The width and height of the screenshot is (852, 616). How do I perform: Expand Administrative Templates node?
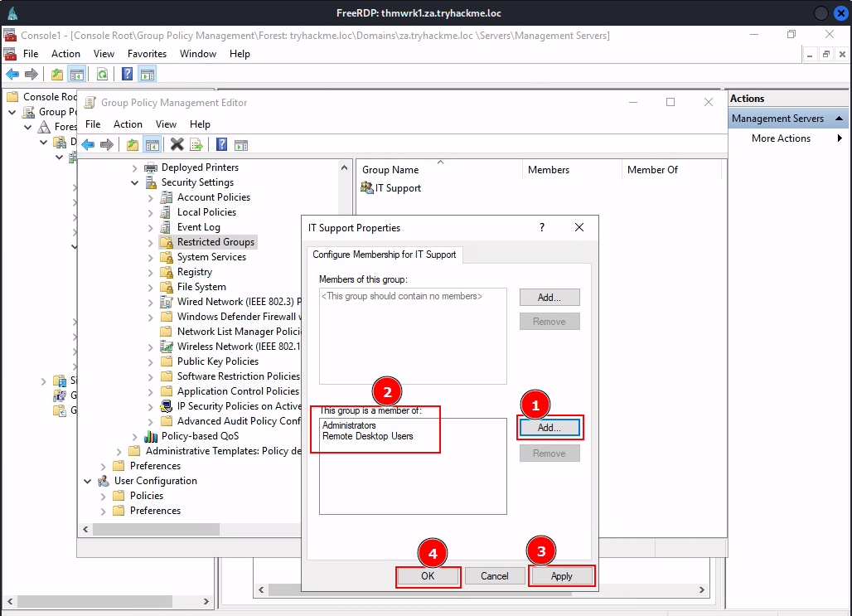coord(119,451)
